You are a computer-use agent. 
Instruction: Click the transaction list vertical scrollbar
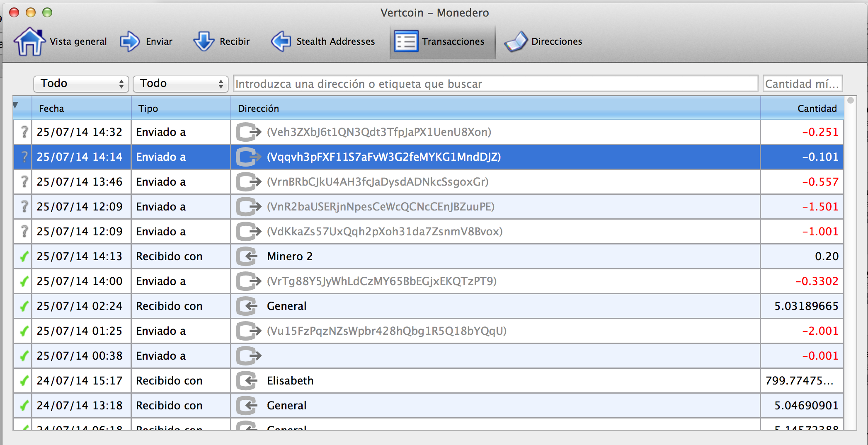click(851, 264)
